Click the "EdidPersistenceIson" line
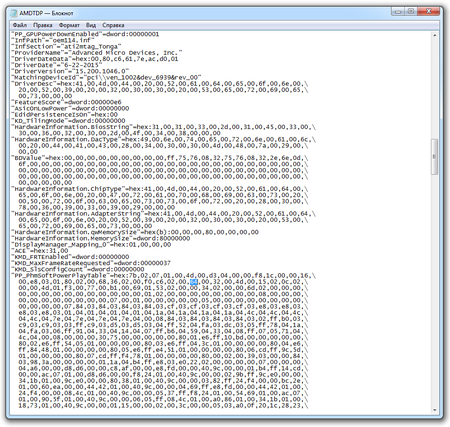Viewport: 450px width, 427px height. 64,114
